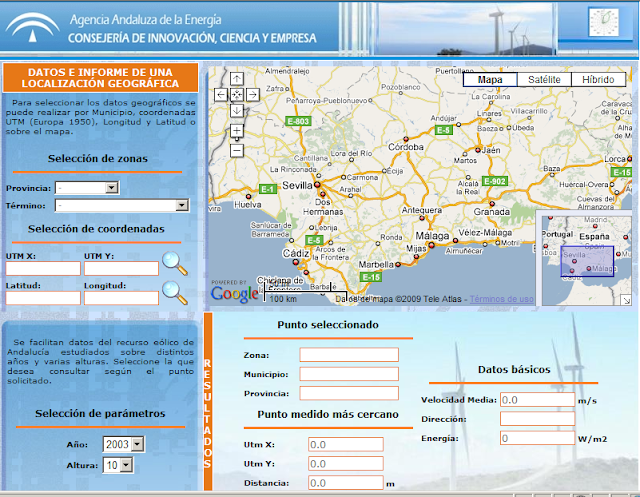The height and width of the screenshot is (497, 640).
Task: Switch map to Satélite view
Action: (x=544, y=80)
